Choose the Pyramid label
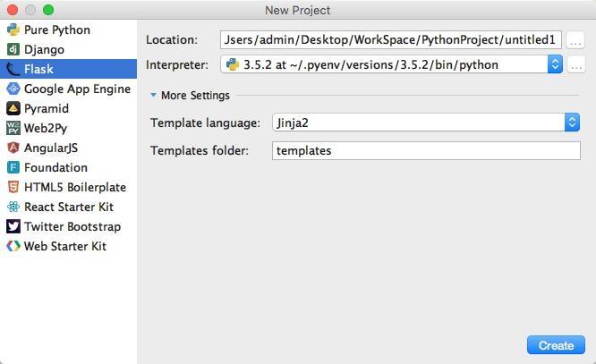Screen dimensions: 596x364 coord(47,109)
